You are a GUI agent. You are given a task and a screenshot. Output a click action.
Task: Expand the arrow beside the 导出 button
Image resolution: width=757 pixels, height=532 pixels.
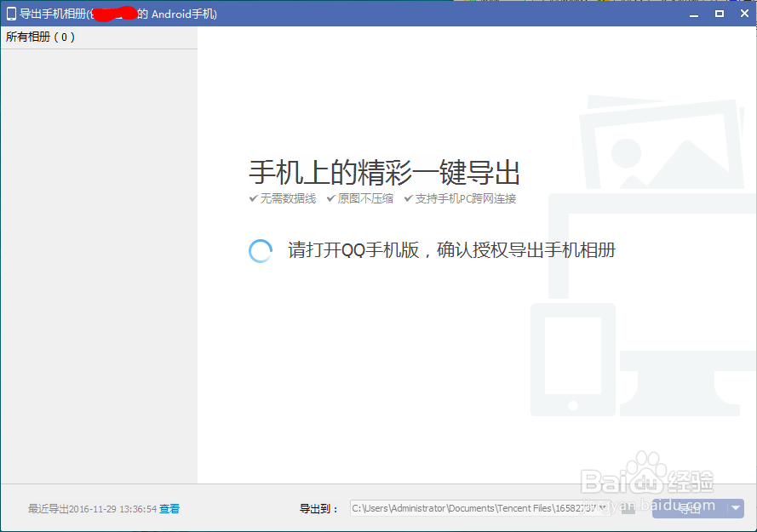click(x=736, y=508)
